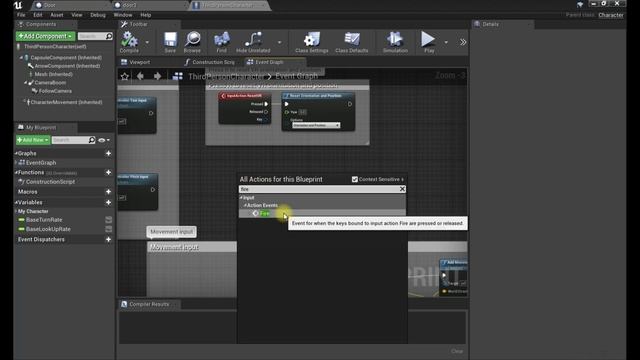The image size is (640, 360).
Task: Choose the Fire action event
Action: coord(265,213)
